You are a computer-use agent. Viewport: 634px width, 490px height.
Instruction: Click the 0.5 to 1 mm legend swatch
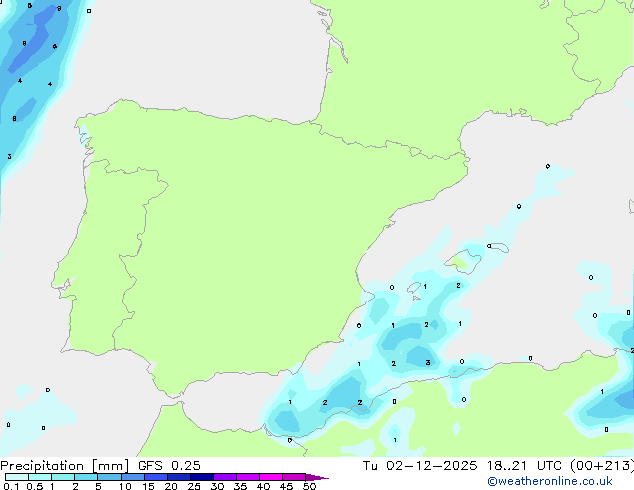coord(40,477)
